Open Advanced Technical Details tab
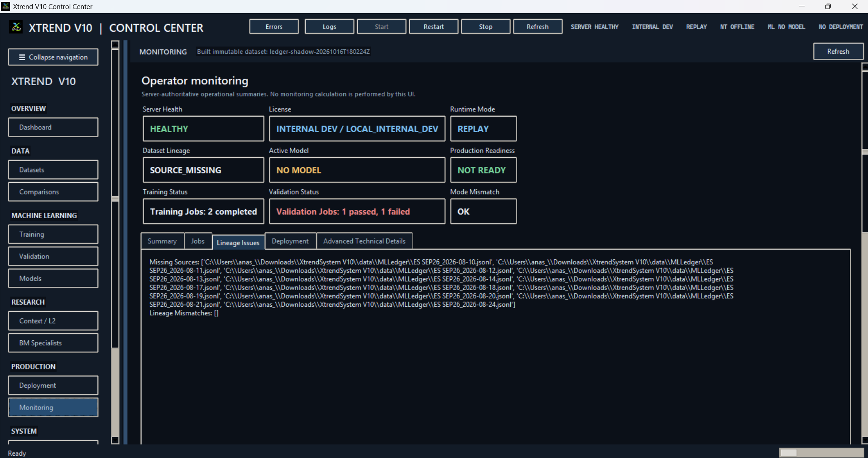 tap(364, 241)
